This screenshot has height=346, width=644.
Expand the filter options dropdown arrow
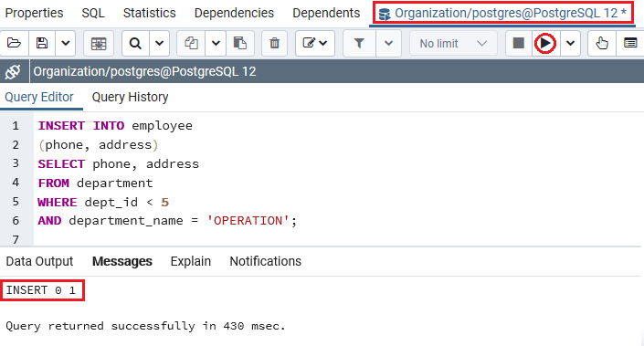tap(388, 43)
